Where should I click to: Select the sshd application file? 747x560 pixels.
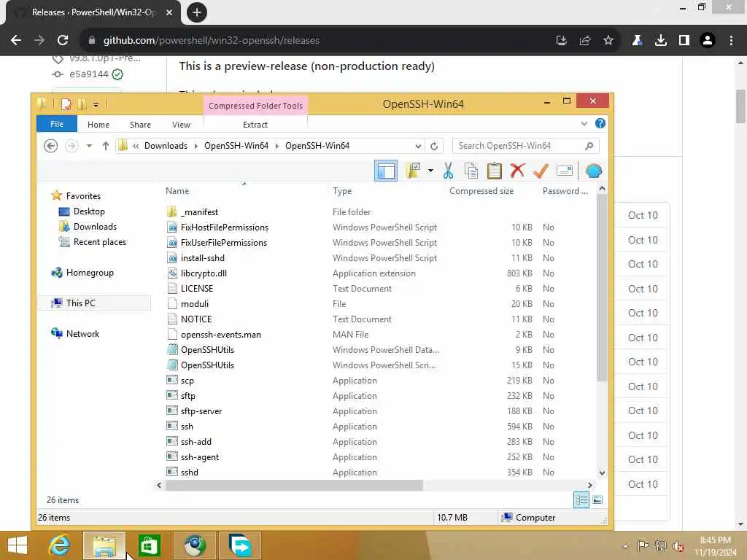point(189,472)
